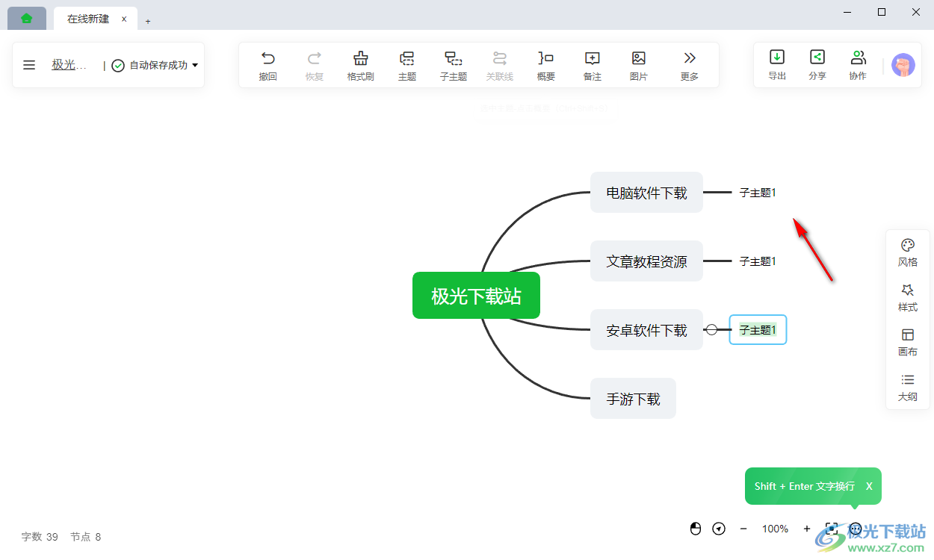The width and height of the screenshot is (934, 560).
Task: Click the locate center compass icon
Action: tap(719, 529)
